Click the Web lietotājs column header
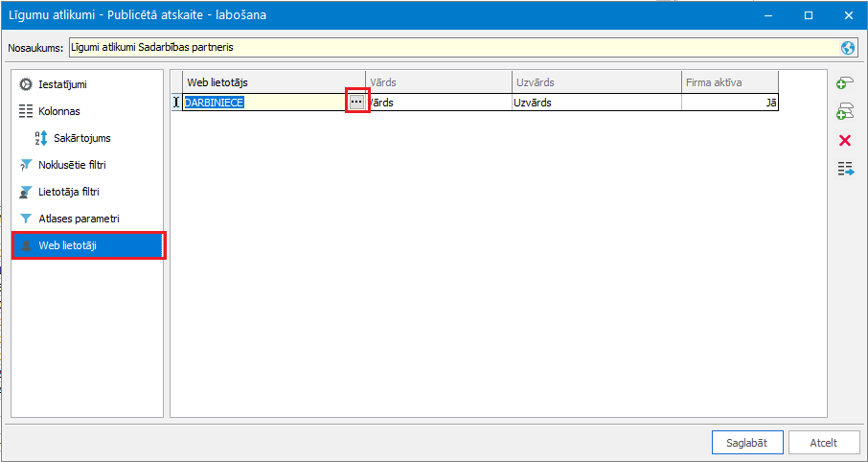868x462 pixels. coord(273,82)
